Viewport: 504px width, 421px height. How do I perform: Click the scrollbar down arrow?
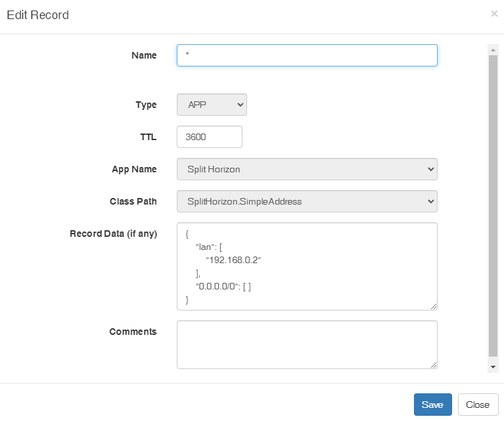(493, 367)
